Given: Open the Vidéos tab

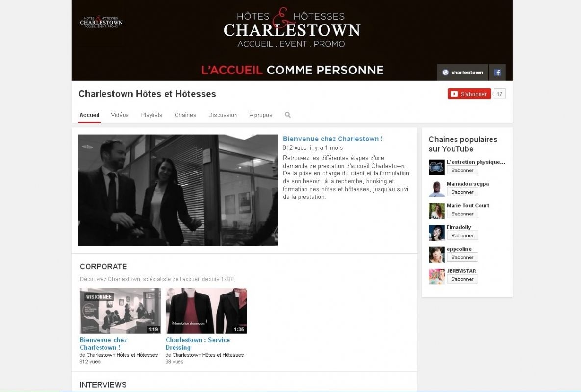Looking at the screenshot, I should (x=120, y=115).
